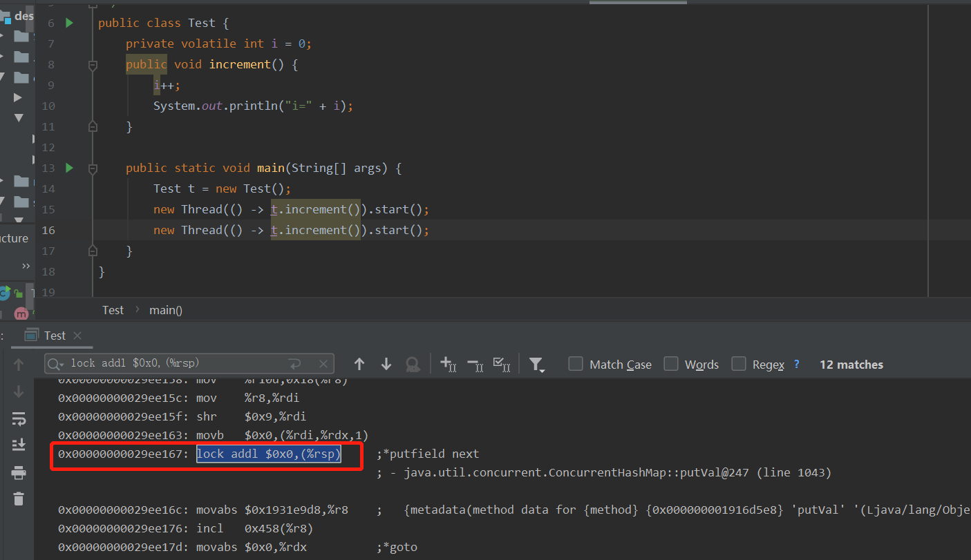Collapse the main method fold marker at line 13
Screen dimensions: 971x560
pos(93,168)
